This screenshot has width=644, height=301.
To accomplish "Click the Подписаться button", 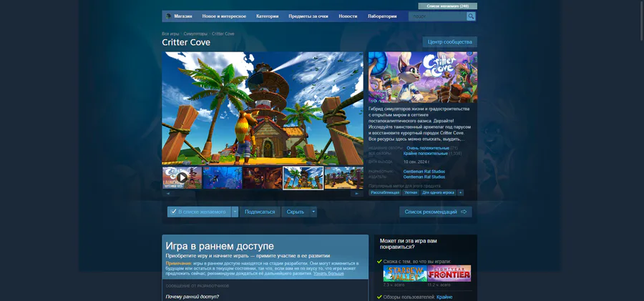I will pyautogui.click(x=260, y=212).
